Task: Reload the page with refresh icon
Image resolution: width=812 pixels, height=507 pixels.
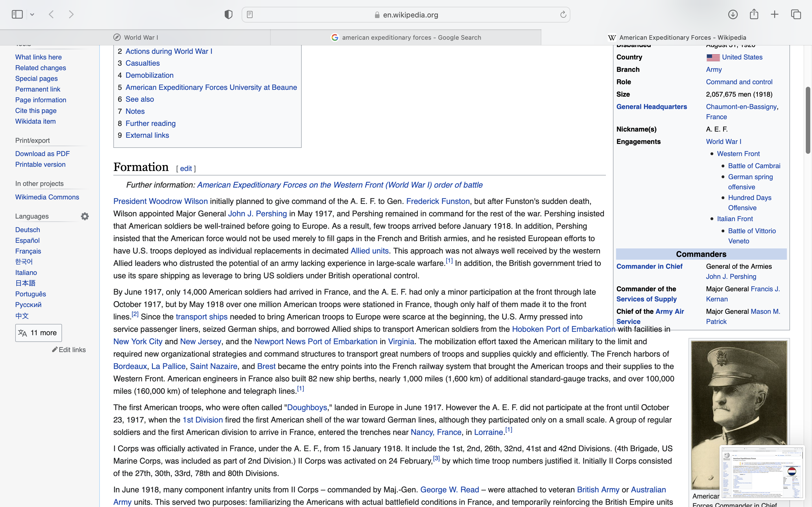Action: point(563,14)
